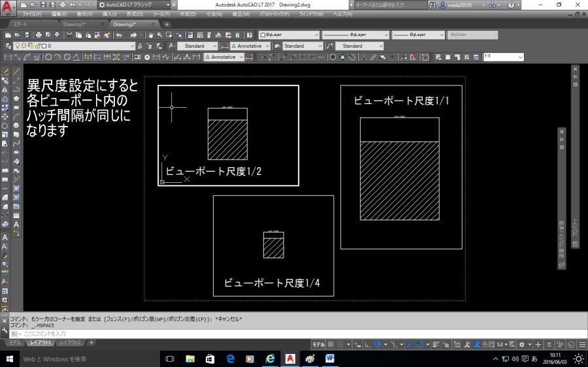Click the Help question mark toolbar icon
This screenshot has height=367, width=588.
tap(250, 35)
